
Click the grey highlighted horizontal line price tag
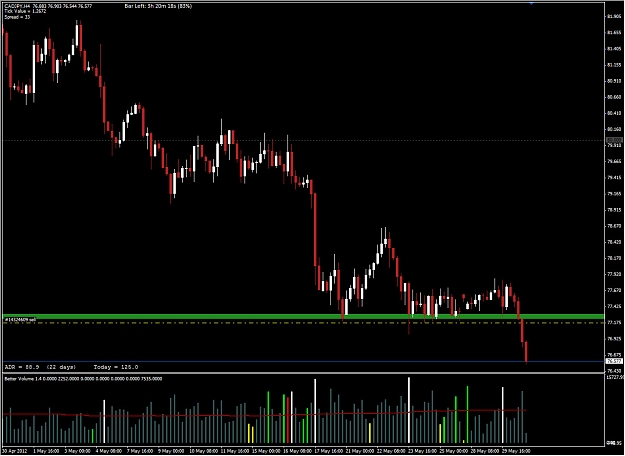pyautogui.click(x=614, y=140)
